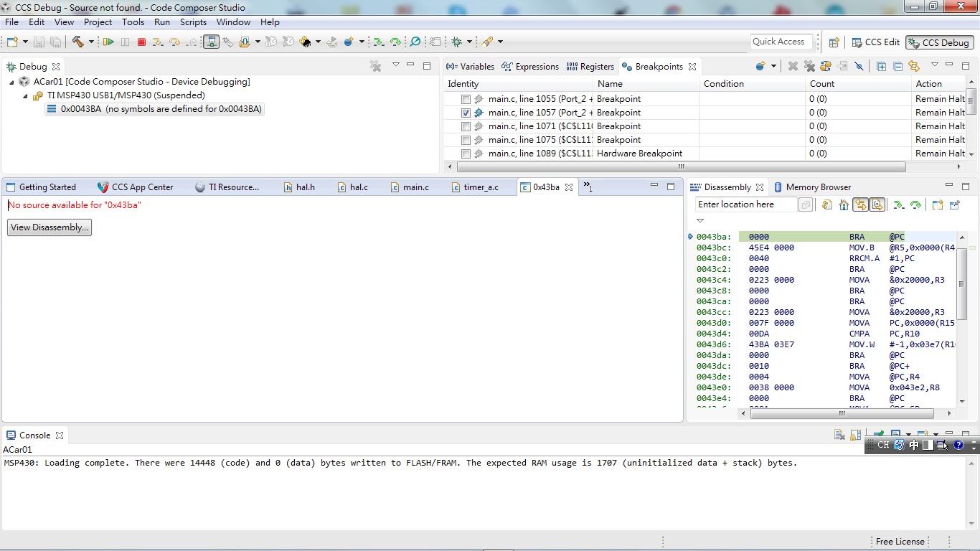This screenshot has height=551, width=980.
Task: Collapse the ACar01 debug tree node
Action: [x=12, y=82]
